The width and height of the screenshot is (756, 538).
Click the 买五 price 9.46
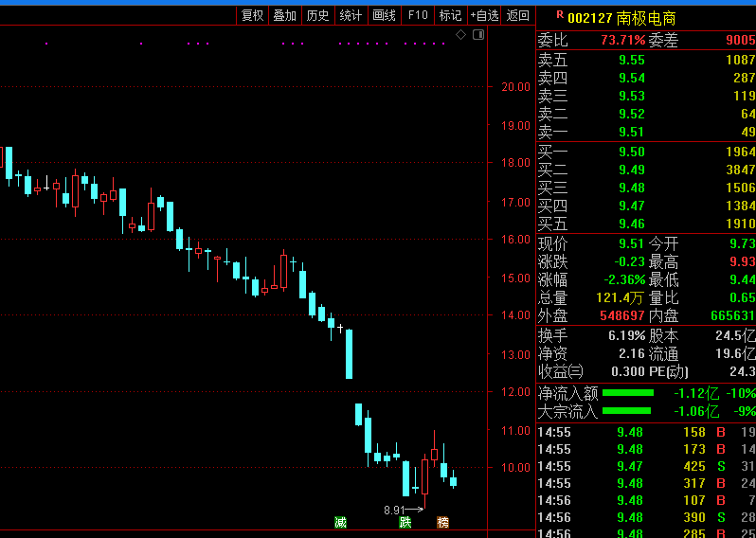[x=632, y=224]
